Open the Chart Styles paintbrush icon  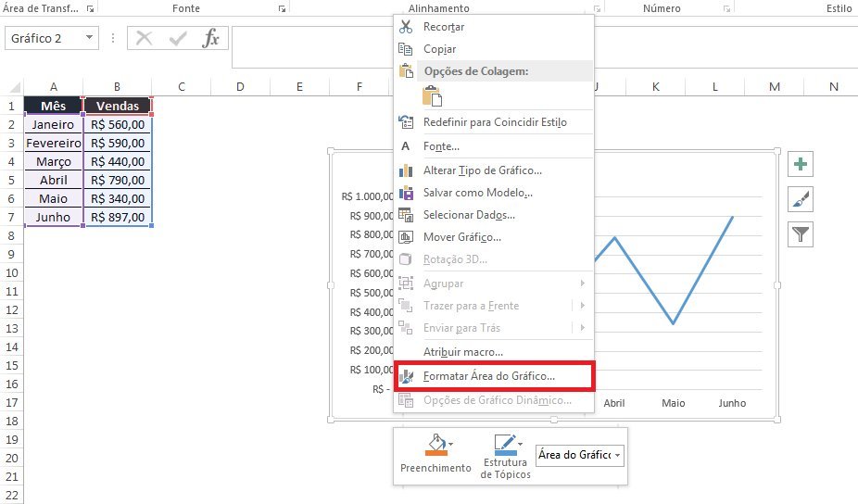coord(801,200)
